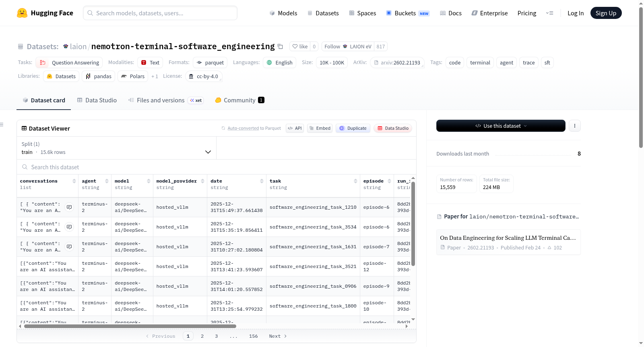Viewport: 644px width, 347px height.
Task: Show additional libraries with +1
Action: tap(155, 76)
